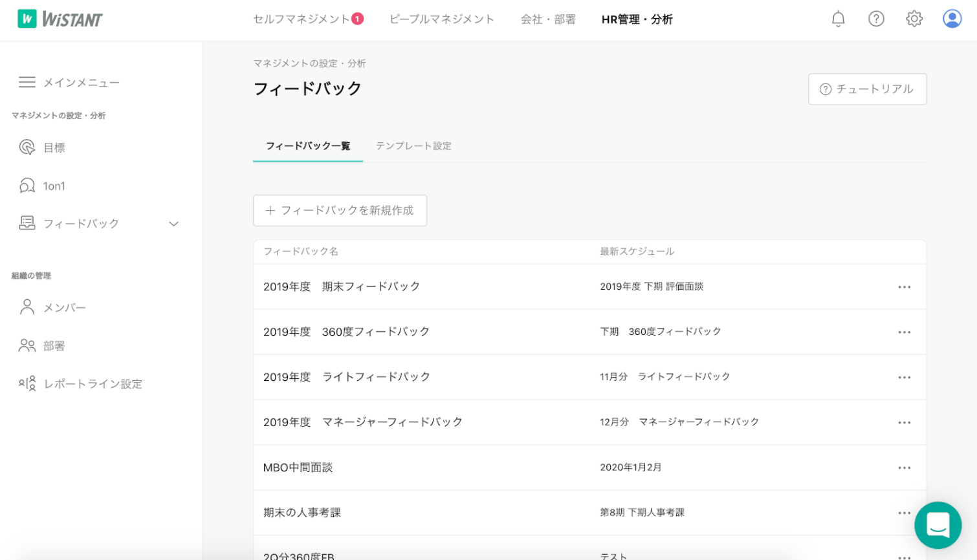
Task: Go to レポートライン設定 in the sidebar
Action: 93,384
